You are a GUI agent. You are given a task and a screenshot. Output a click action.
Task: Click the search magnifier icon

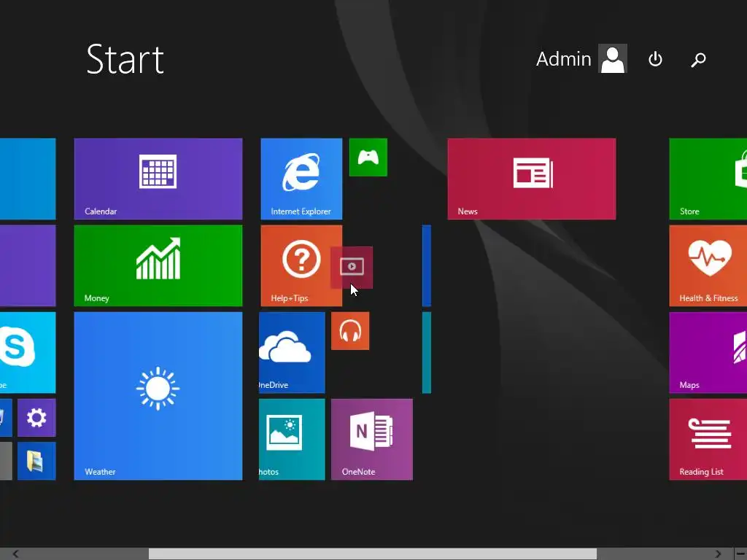coord(698,60)
